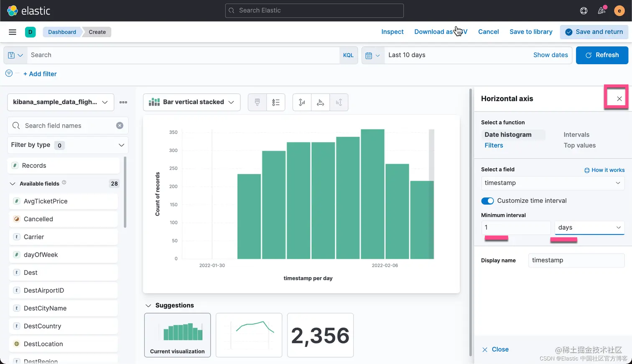Viewport: 632px width, 364px height.
Task: Click Add filter link
Action: click(40, 74)
